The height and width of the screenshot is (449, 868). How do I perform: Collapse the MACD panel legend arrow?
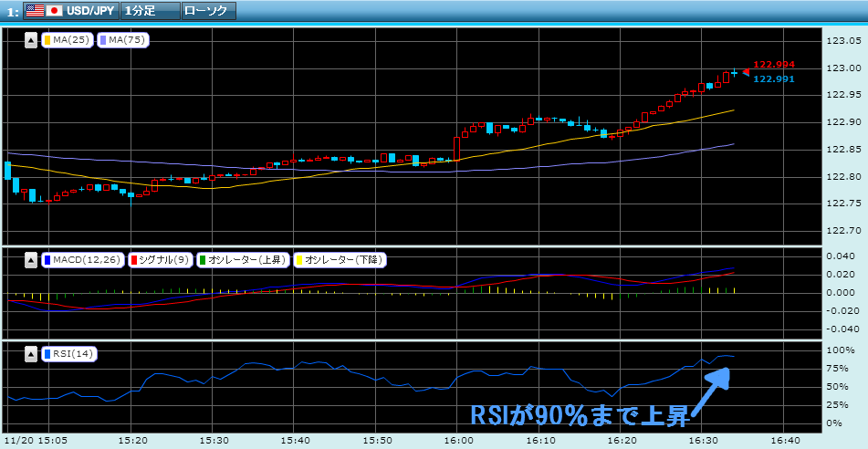(32, 261)
